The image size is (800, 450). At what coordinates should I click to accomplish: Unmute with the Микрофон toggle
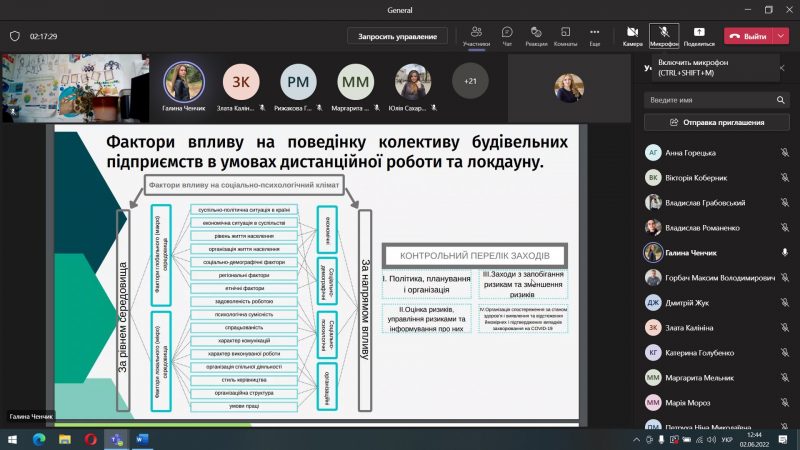(x=663, y=35)
